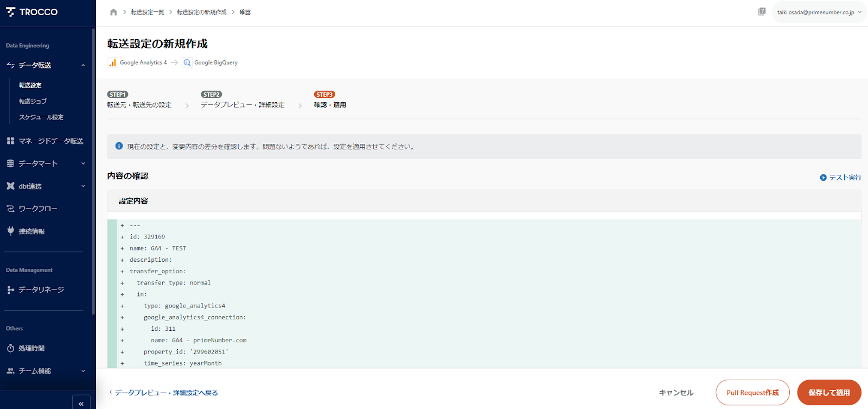Screen dimensions: 868x409
Task: Click the Pull Request作成 button
Action: click(752, 393)
